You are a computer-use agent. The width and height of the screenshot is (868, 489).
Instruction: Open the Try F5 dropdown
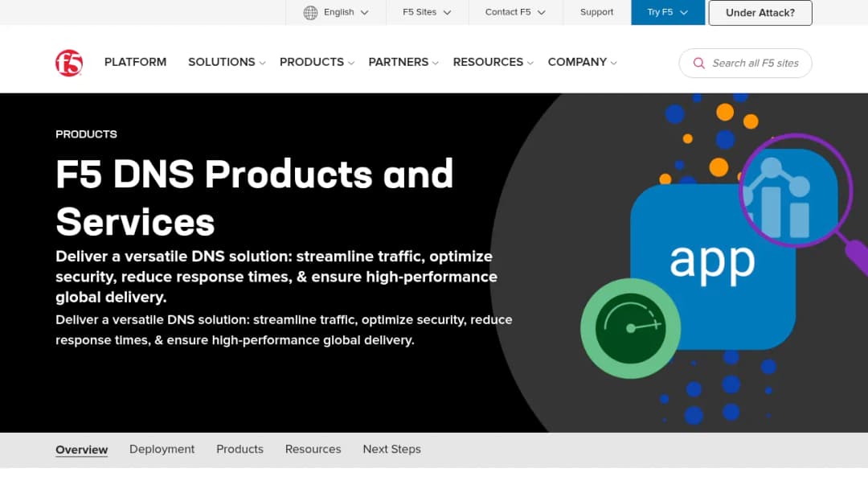668,12
